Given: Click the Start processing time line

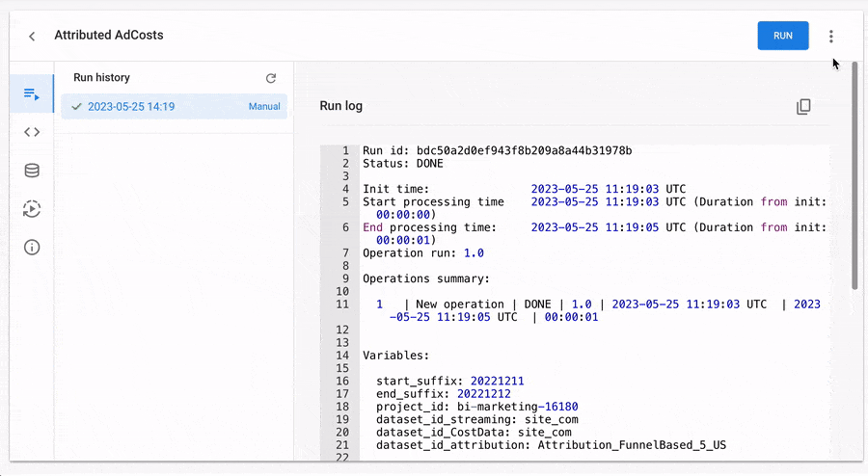Looking at the screenshot, I should point(594,208).
